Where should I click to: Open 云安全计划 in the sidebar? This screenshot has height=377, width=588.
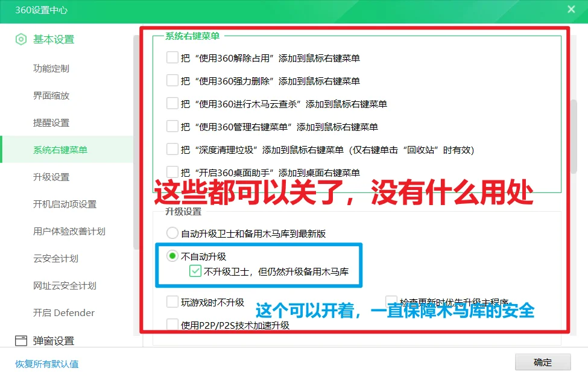[55, 258]
